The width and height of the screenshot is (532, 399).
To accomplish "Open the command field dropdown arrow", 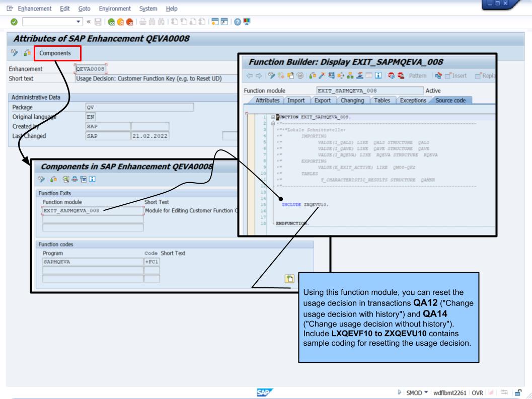I will [79, 22].
